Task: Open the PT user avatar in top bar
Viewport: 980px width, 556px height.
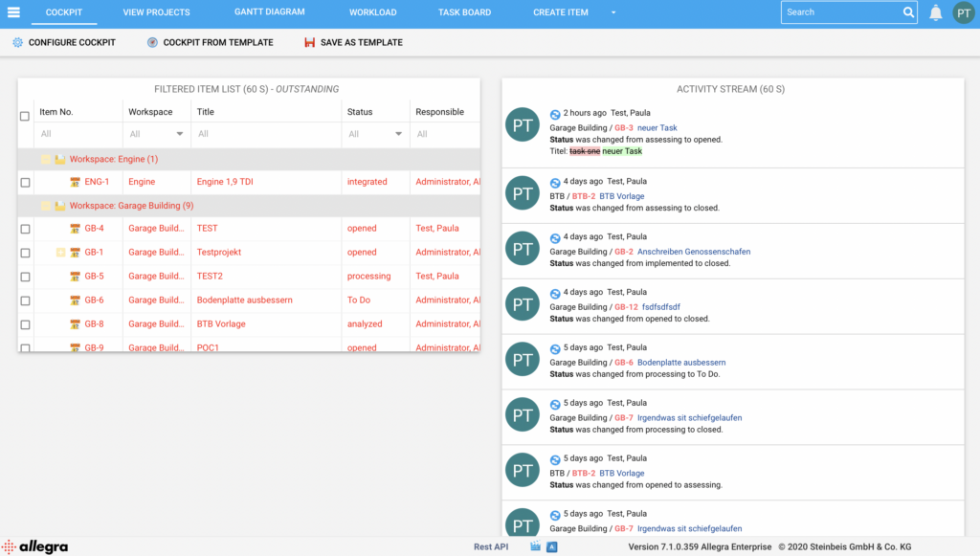Action: pos(963,12)
